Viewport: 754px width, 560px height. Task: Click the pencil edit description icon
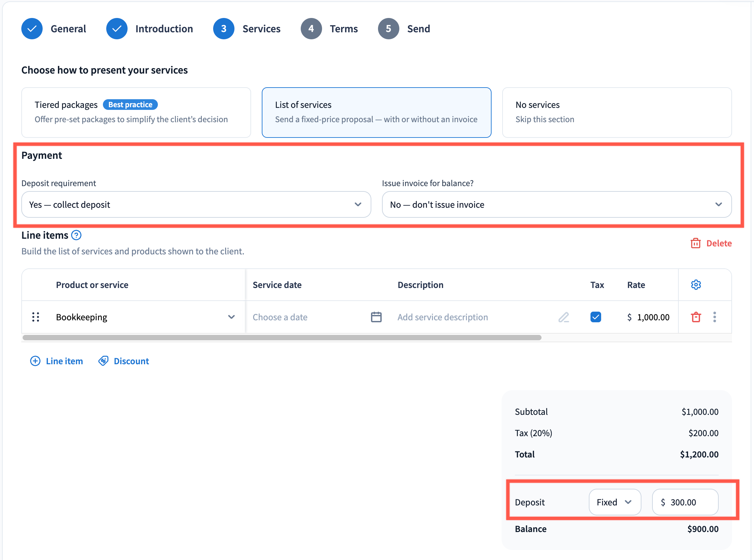[x=564, y=317]
